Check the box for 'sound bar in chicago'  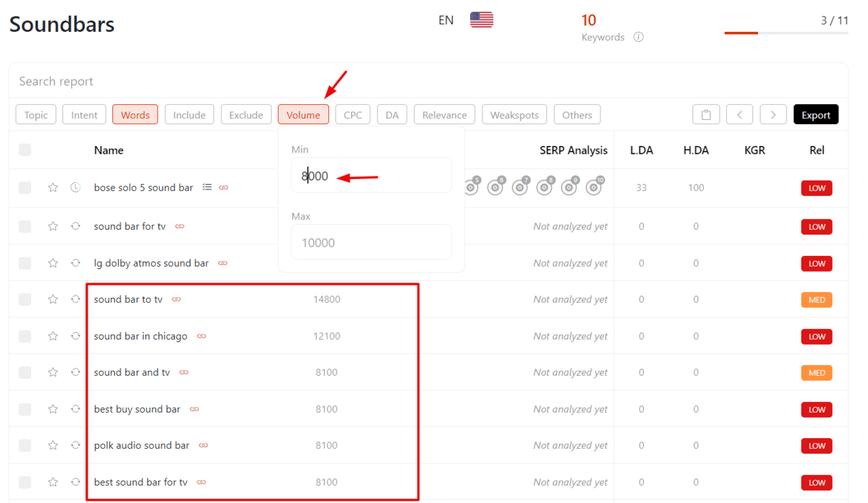point(25,336)
